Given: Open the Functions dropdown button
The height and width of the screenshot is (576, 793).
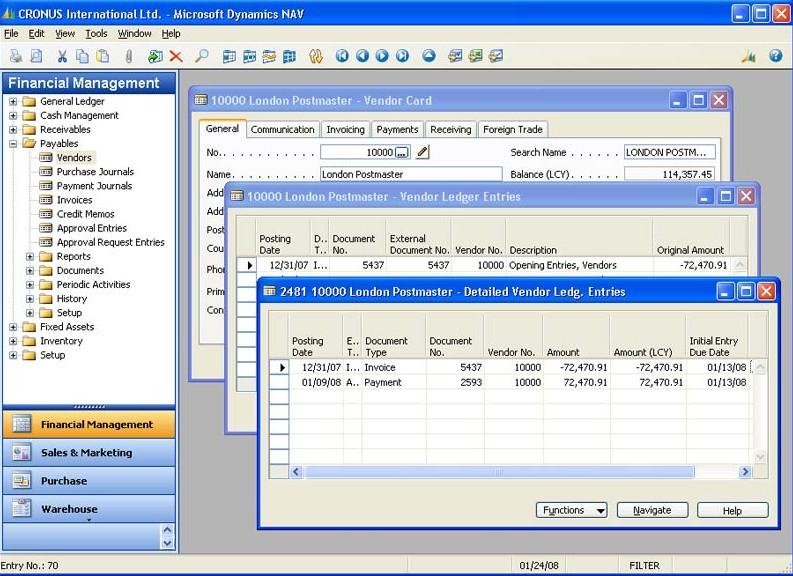Looking at the screenshot, I should (x=571, y=510).
